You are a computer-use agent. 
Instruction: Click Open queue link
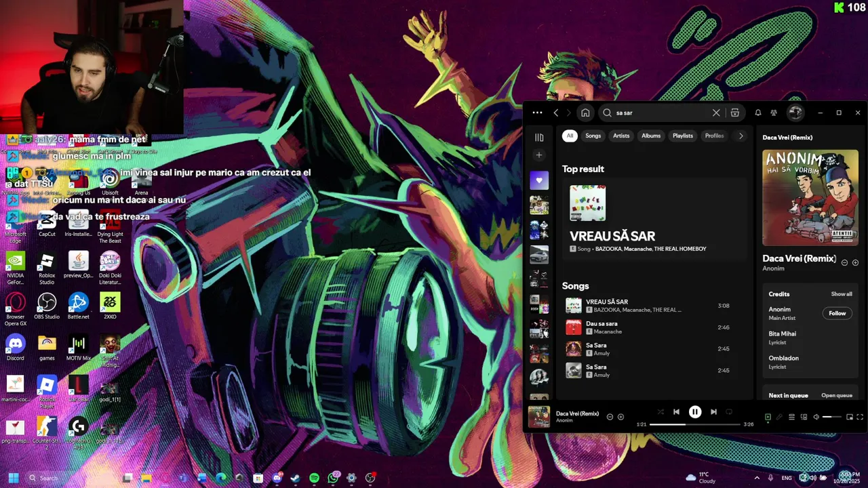point(837,395)
